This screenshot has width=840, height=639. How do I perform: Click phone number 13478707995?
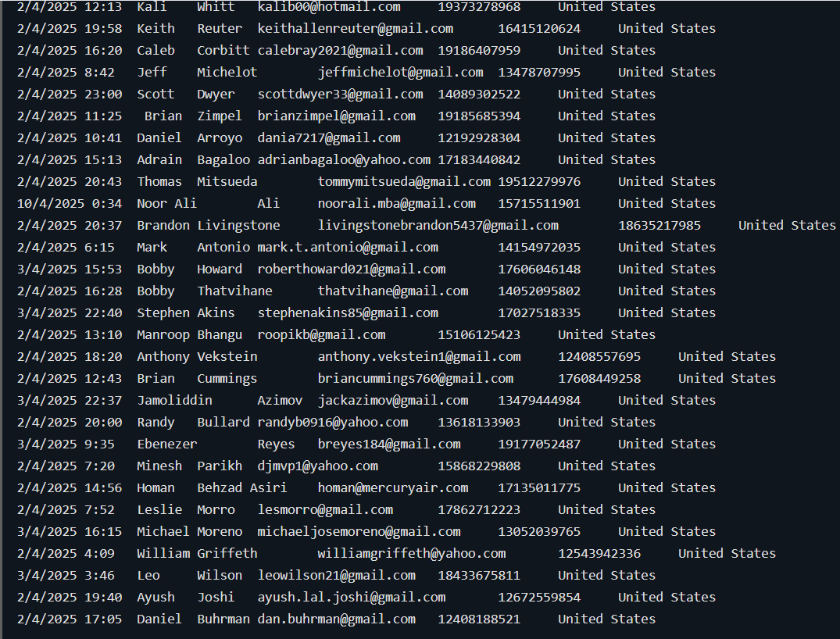click(539, 73)
